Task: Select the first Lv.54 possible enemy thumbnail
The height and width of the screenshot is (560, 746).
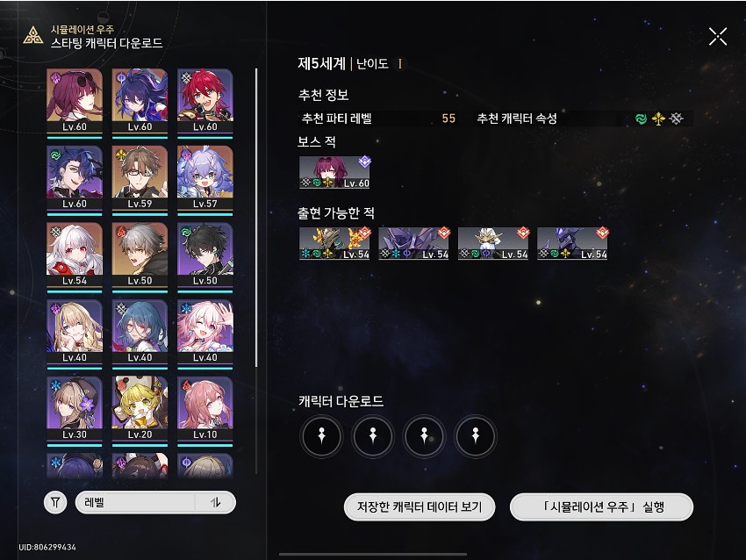Action: pyautogui.click(x=334, y=243)
